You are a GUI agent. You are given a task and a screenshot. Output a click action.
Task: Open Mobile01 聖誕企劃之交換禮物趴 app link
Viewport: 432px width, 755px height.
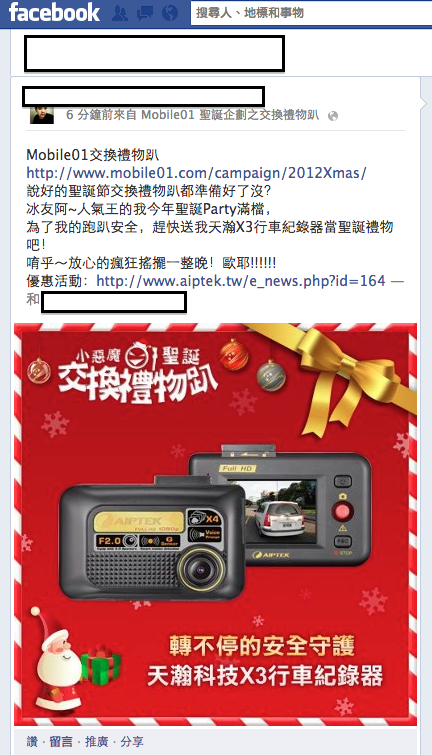[x=230, y=115]
